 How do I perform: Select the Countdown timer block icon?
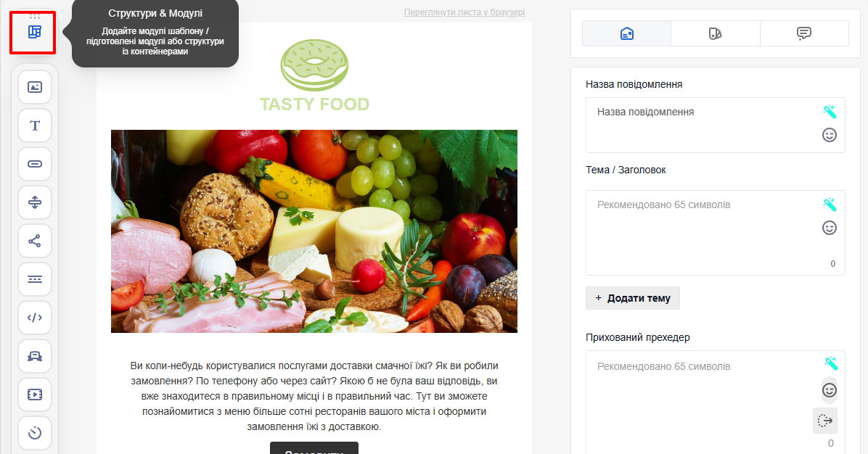35,432
